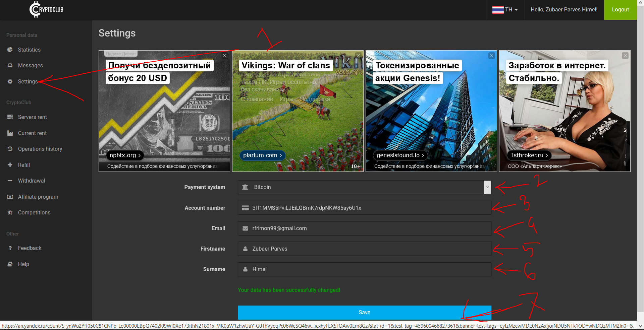Click the Firstname input field
This screenshot has height=330, width=644.
(364, 249)
